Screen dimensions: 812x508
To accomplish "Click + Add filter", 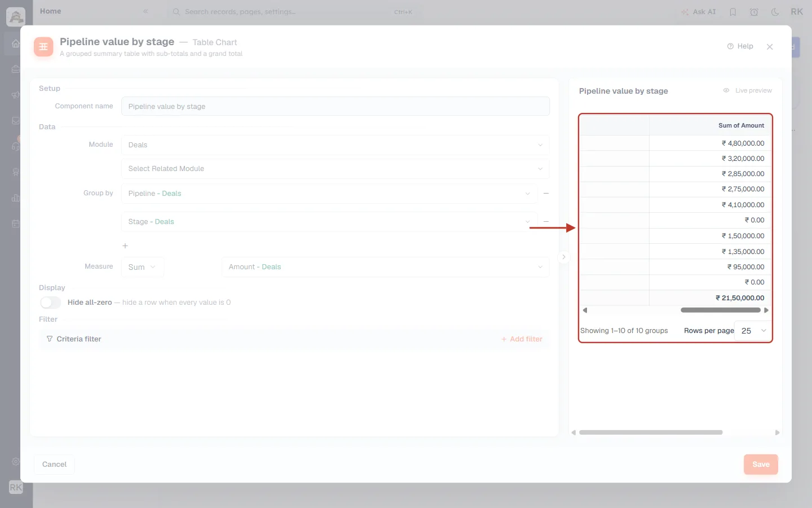I will [522, 339].
